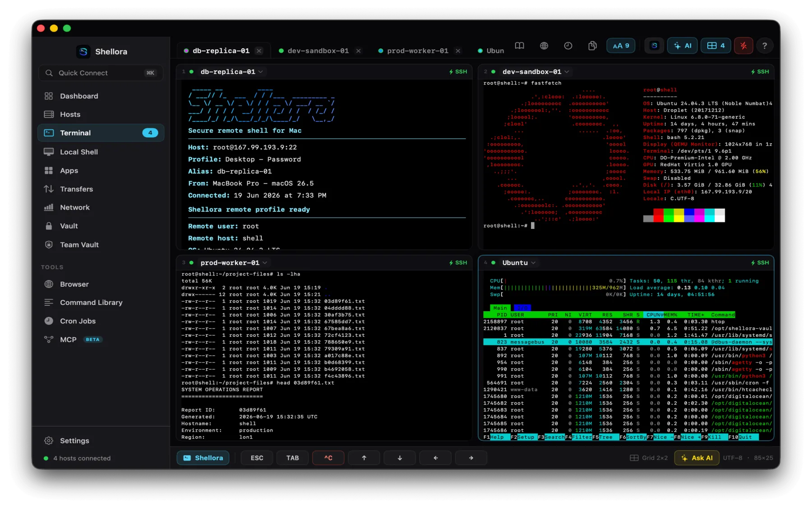
Task: Close the dev-sandbox-01 tab
Action: tap(359, 51)
